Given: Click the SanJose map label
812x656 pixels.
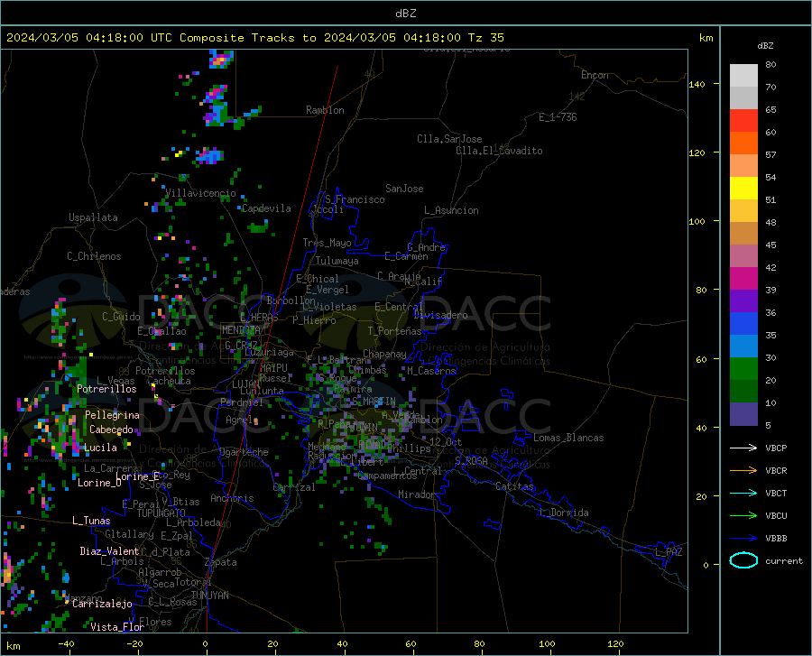Looking at the screenshot, I should (x=404, y=189).
